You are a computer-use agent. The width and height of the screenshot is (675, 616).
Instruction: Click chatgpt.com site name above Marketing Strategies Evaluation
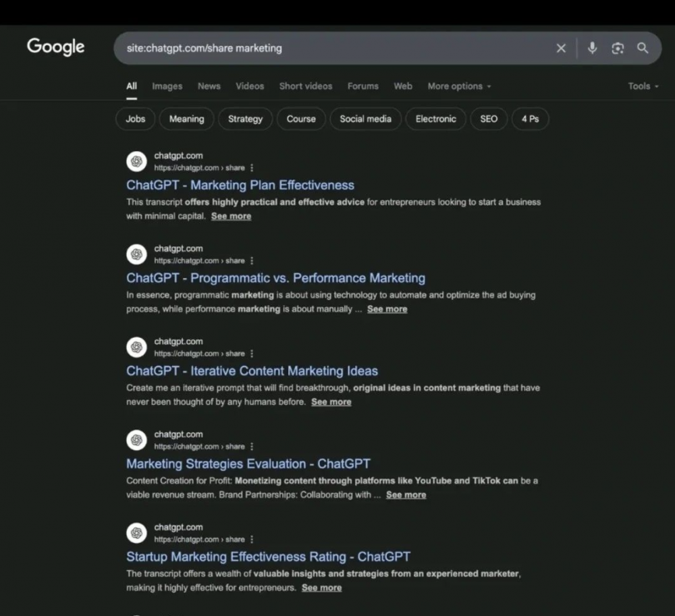pyautogui.click(x=178, y=435)
